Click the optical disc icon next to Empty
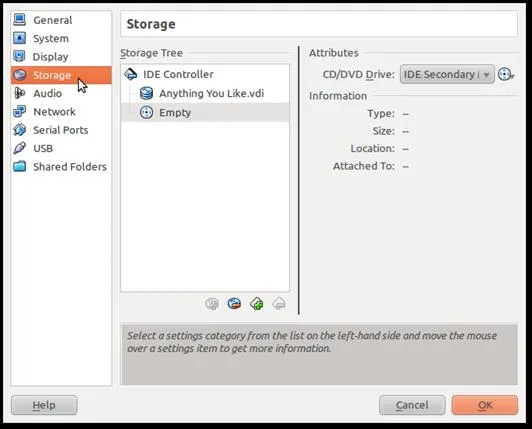The height and width of the screenshot is (429, 532). pyautogui.click(x=146, y=112)
